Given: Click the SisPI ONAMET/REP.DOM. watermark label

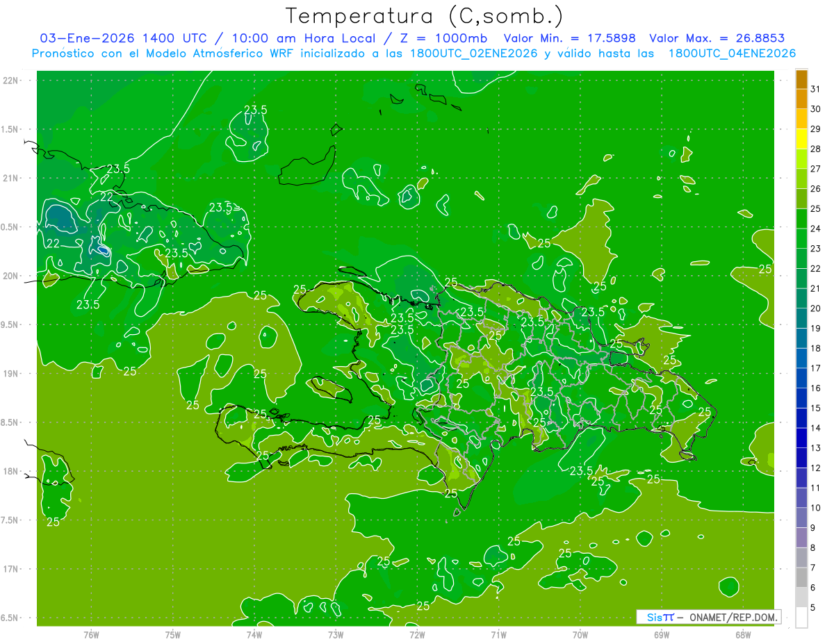Looking at the screenshot, I should pyautogui.click(x=708, y=617).
